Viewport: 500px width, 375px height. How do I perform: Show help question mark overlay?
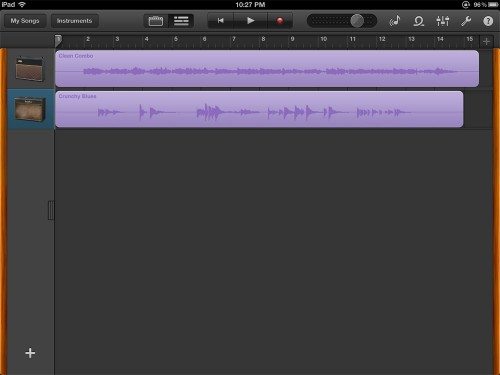click(488, 21)
